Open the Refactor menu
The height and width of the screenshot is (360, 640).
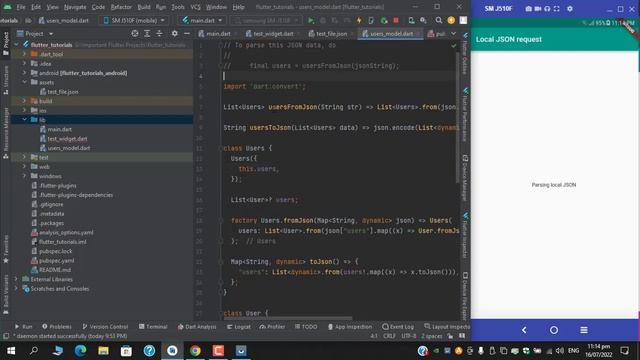tap(121, 7)
